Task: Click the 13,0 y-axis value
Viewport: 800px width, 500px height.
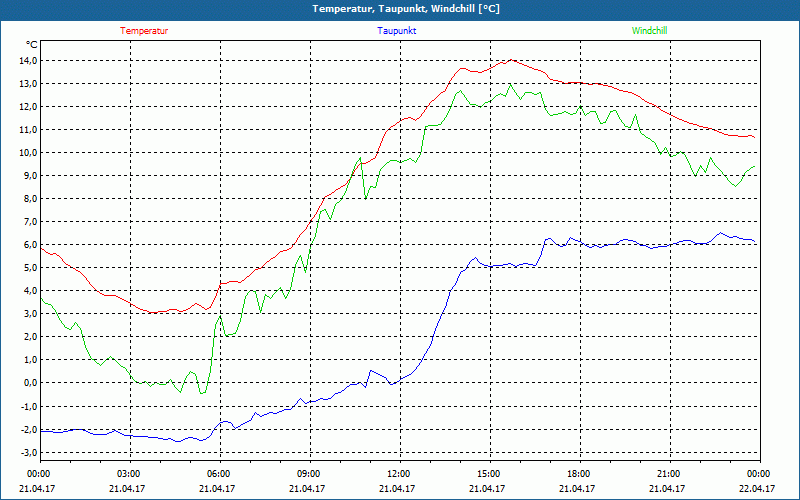Action: (29, 84)
